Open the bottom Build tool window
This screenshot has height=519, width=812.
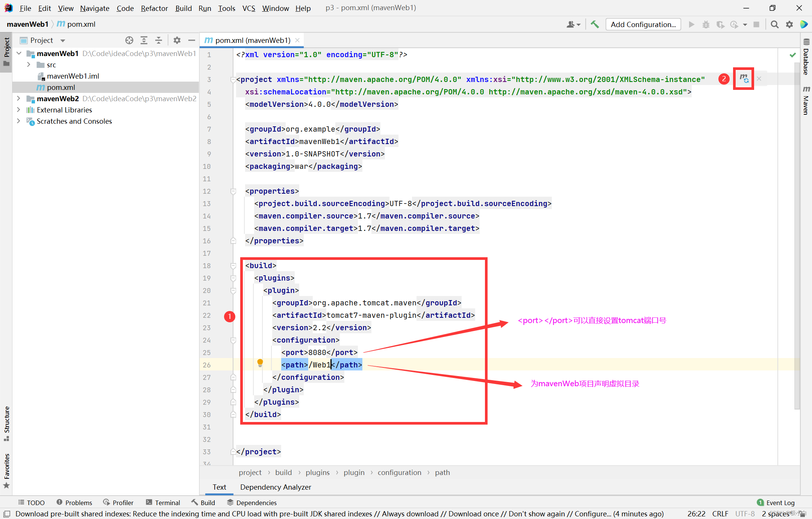pyautogui.click(x=203, y=502)
